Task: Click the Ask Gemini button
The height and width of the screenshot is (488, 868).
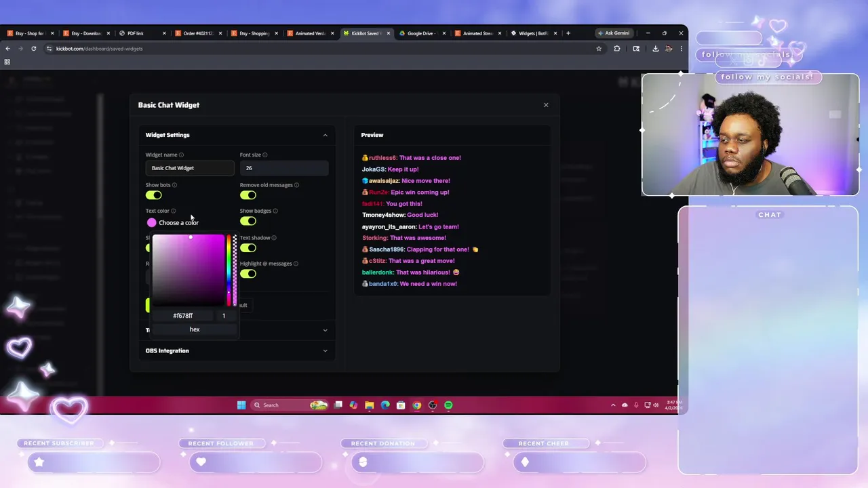Action: [x=614, y=33]
